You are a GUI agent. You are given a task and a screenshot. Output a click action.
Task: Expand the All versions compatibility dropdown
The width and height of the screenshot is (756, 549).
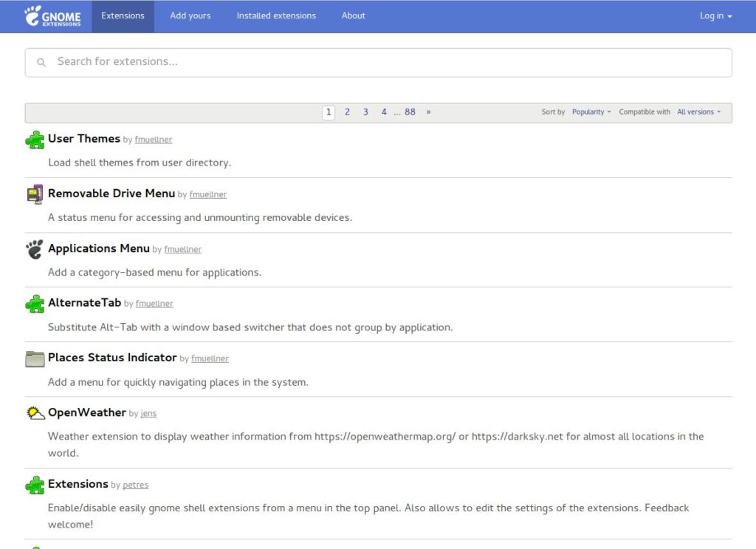(x=698, y=112)
